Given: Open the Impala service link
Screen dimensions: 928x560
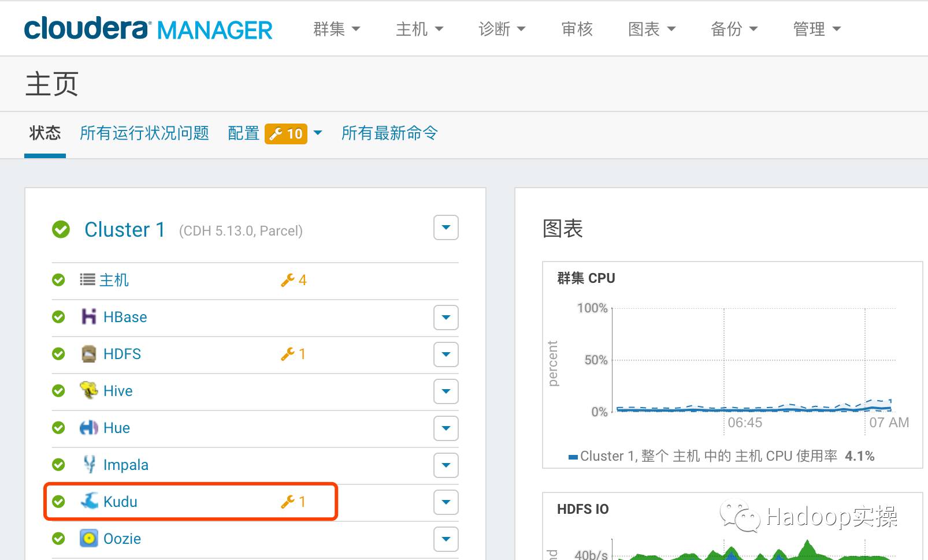Looking at the screenshot, I should pos(126,465).
